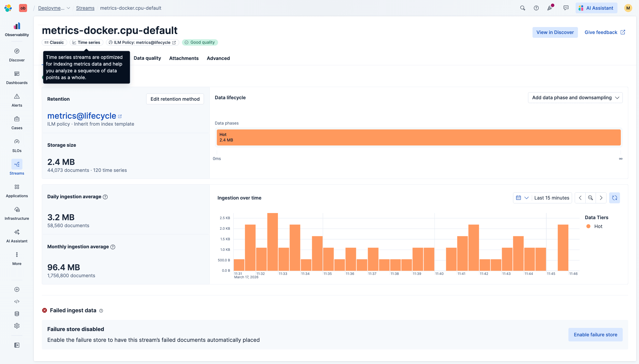Expand the Deployment breadcrumb chevron
Screen dimensions: 639x364
point(68,8)
